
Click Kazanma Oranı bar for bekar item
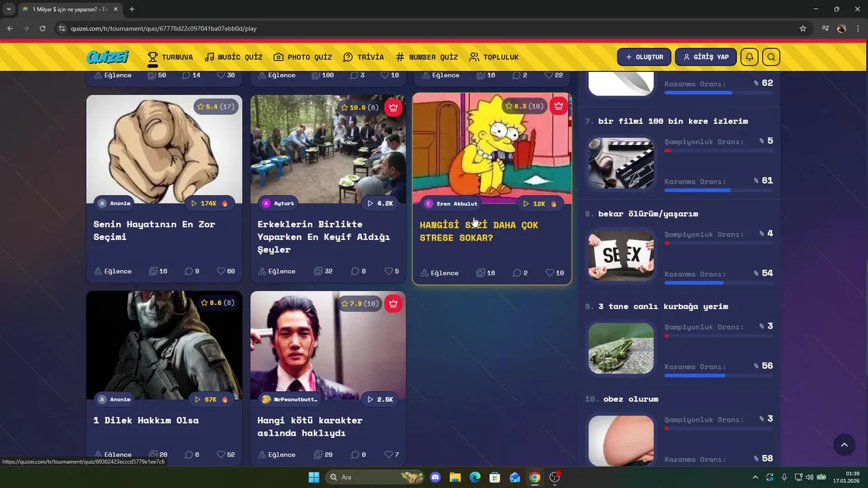click(x=719, y=283)
